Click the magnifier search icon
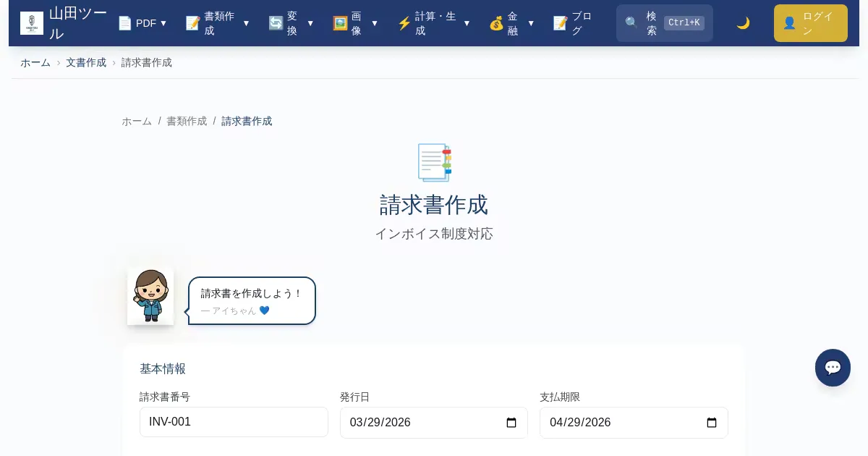868x456 pixels. click(x=631, y=23)
